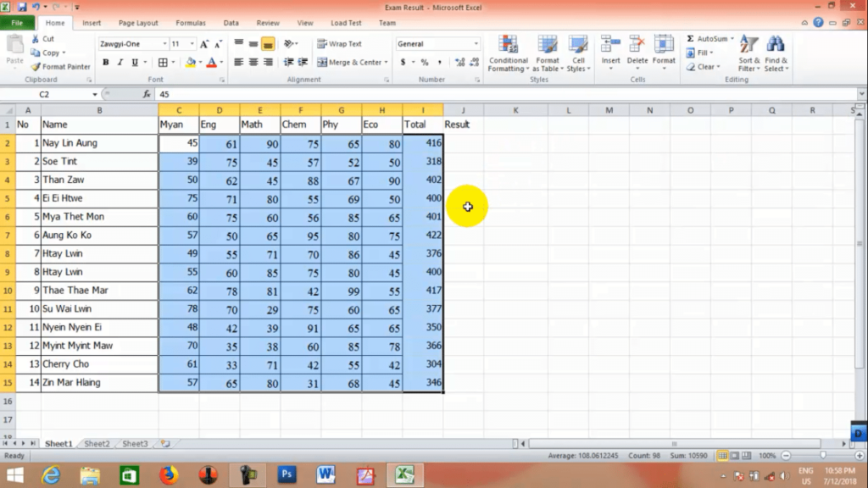The height and width of the screenshot is (488, 868).
Task: Click the Insert Function fx icon
Action: click(147, 94)
